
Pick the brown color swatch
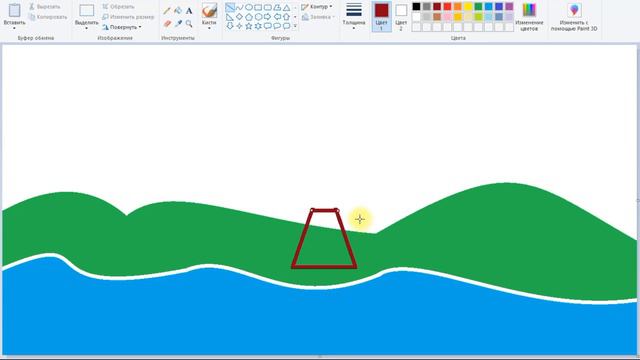[437, 17]
